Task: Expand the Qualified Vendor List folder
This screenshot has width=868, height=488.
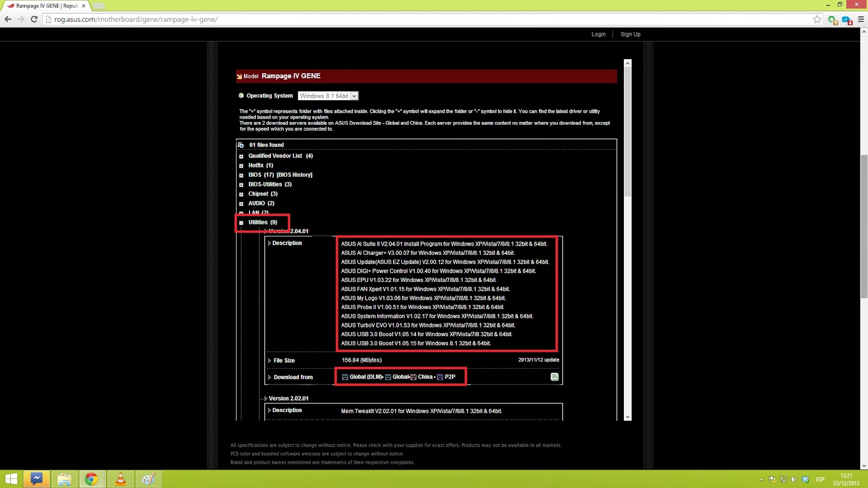Action: [x=241, y=156]
